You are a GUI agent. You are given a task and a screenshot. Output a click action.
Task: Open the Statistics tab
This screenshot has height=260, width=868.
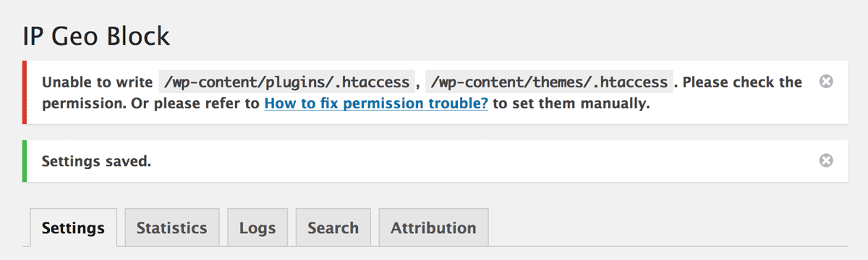click(171, 227)
